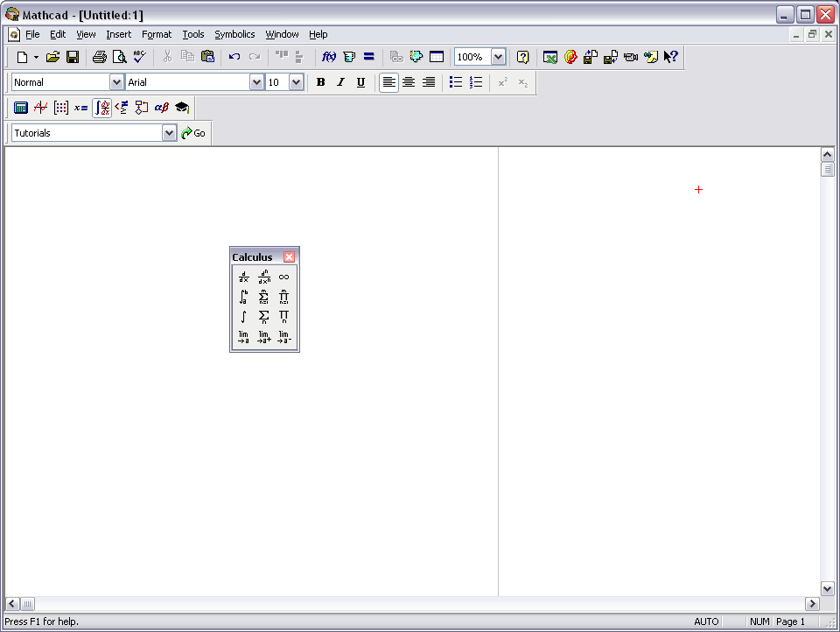Open the Format menu
This screenshot has width=840, height=632.
click(157, 34)
